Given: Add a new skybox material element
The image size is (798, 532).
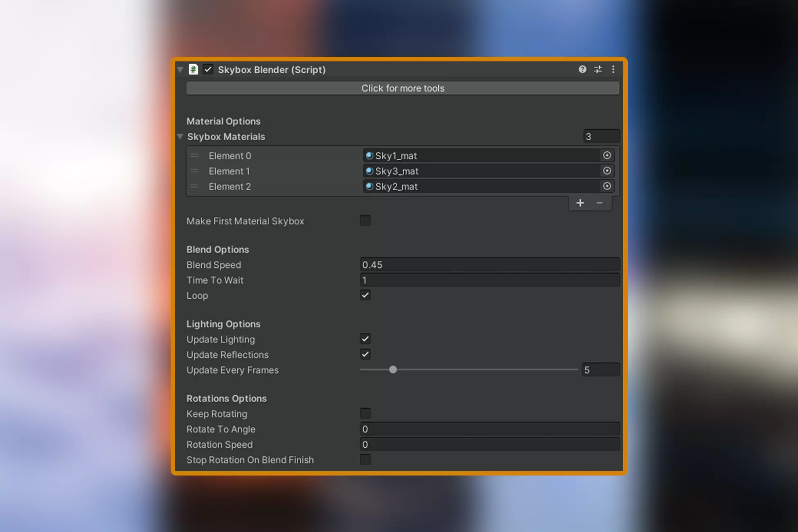Looking at the screenshot, I should point(580,203).
